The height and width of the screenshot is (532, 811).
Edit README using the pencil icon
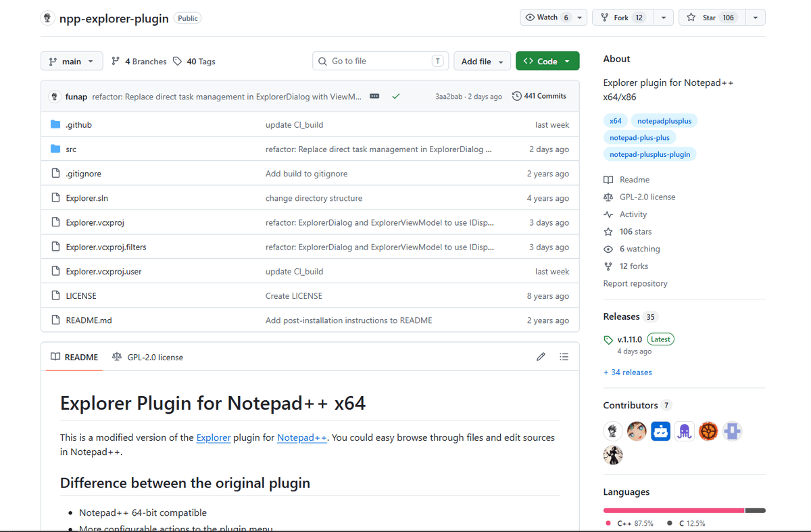(x=541, y=357)
